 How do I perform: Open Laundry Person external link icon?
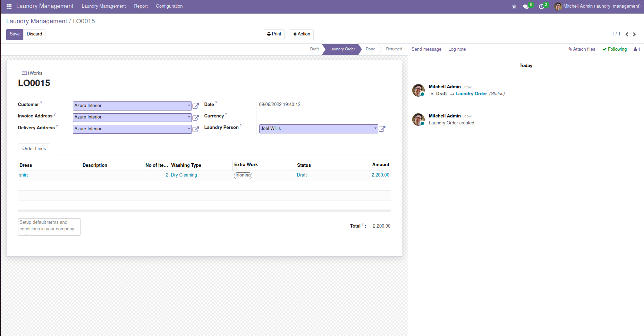coord(382,129)
